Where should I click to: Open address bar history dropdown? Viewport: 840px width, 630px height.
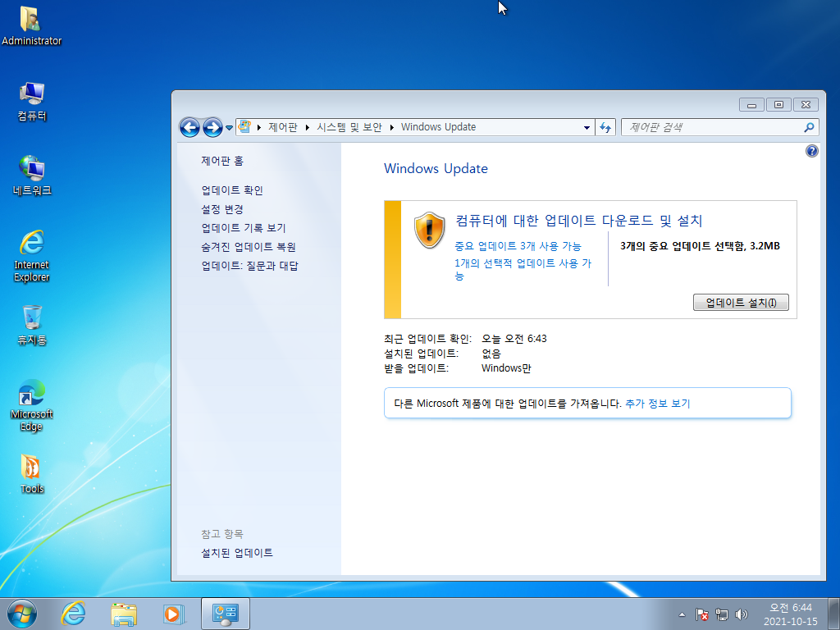pyautogui.click(x=587, y=127)
